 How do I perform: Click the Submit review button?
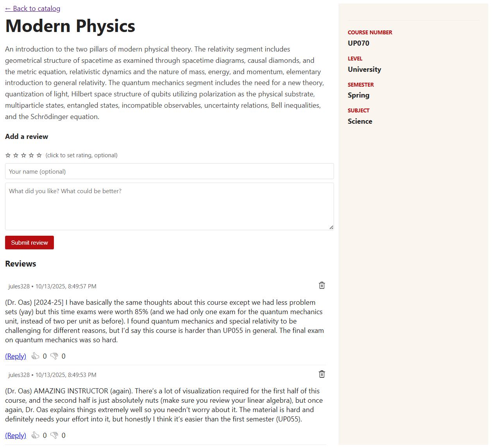[x=29, y=242]
